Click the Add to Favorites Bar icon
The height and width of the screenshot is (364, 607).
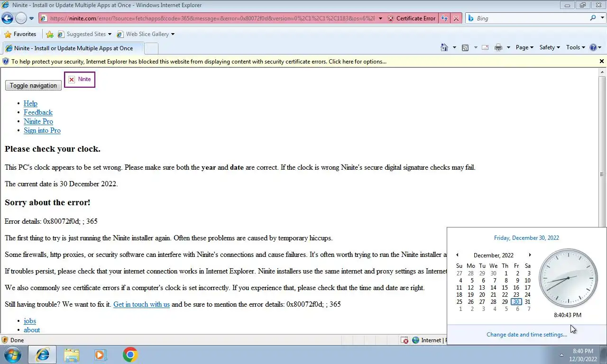[50, 34]
